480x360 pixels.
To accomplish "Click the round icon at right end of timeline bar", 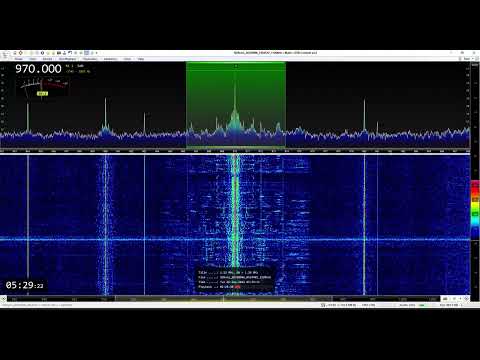I will point(467,299).
